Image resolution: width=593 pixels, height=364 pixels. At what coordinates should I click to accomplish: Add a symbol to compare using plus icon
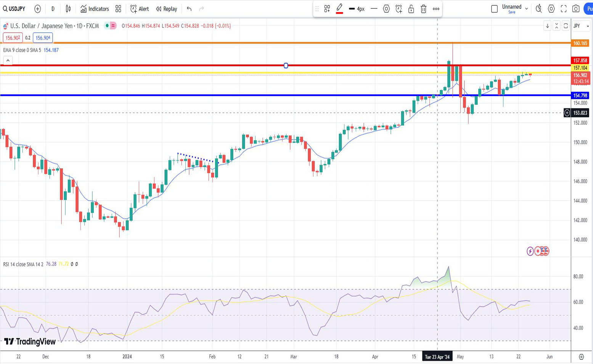tap(37, 9)
